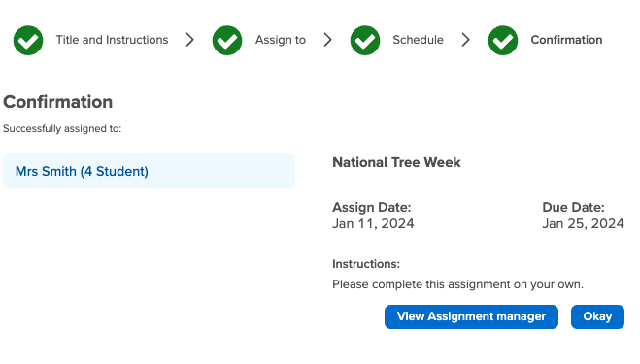Screen dimensions: 640x364
Task: Click the green checkmark beside Title and Instructions
Action: tap(28, 40)
